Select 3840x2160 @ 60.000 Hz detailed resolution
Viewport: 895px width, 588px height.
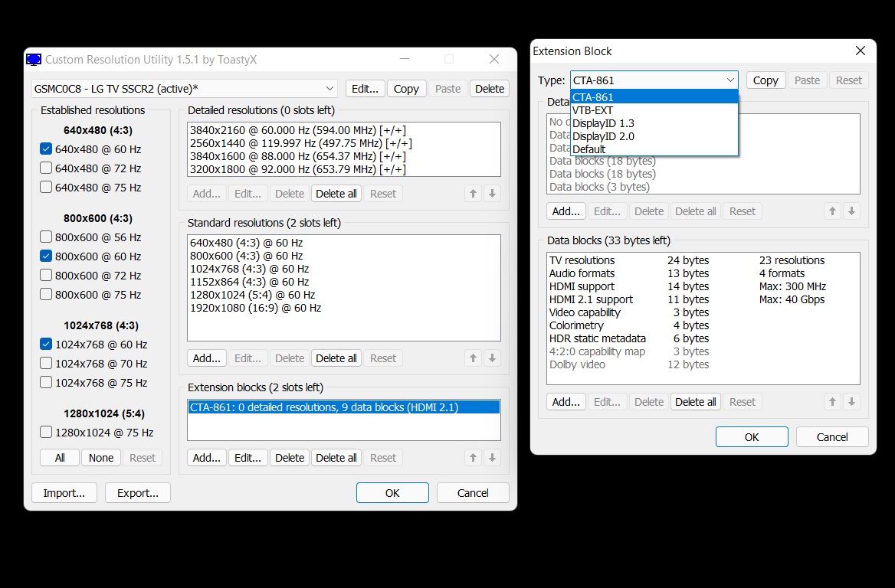click(x=343, y=130)
